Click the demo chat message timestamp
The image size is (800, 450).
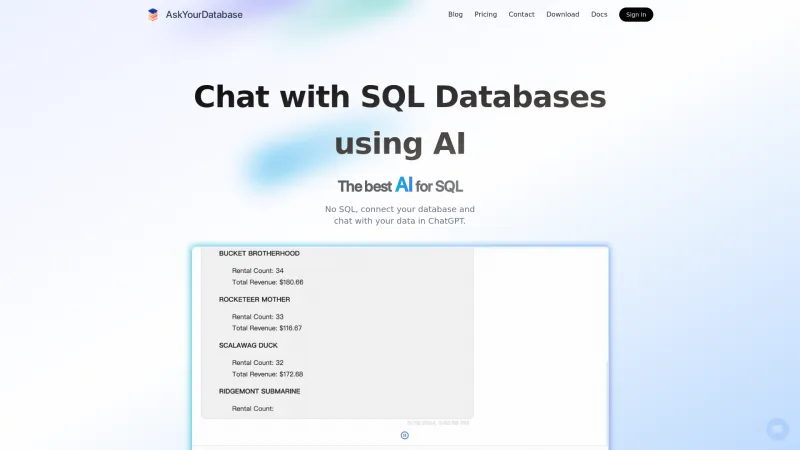coord(438,423)
